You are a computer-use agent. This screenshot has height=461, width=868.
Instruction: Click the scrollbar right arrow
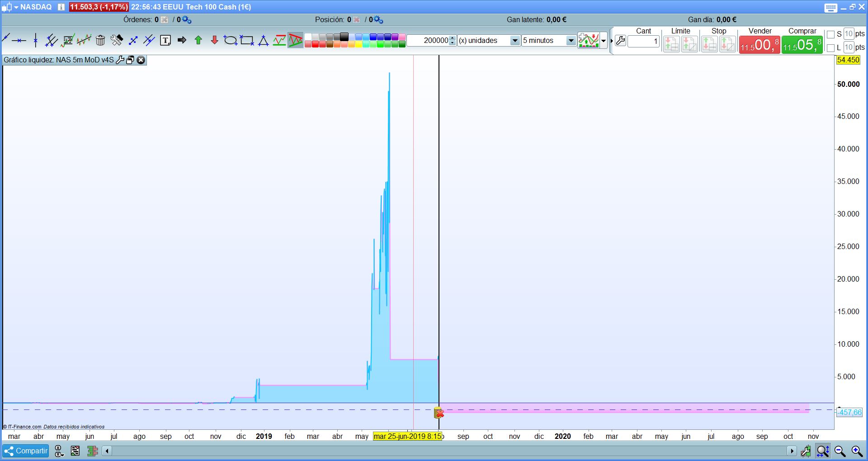click(792, 451)
